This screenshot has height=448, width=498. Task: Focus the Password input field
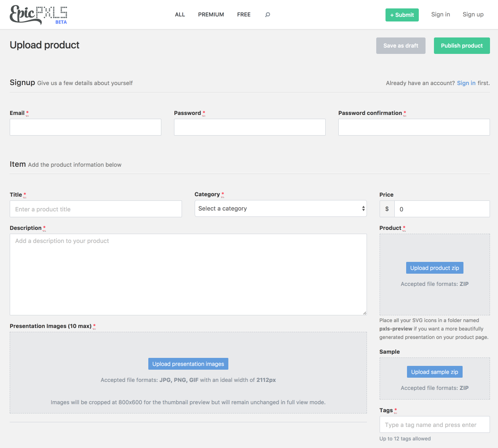coord(250,127)
